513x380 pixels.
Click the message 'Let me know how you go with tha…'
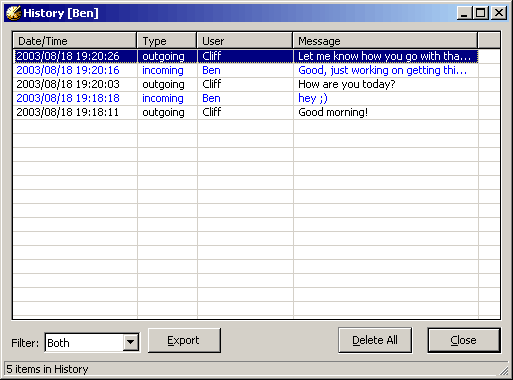[384, 56]
